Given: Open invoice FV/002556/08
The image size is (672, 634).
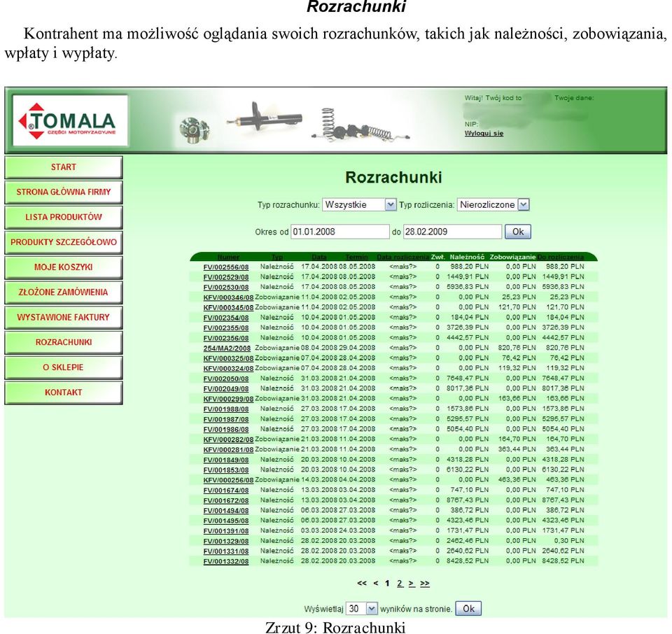Looking at the screenshot, I should 226,267.
